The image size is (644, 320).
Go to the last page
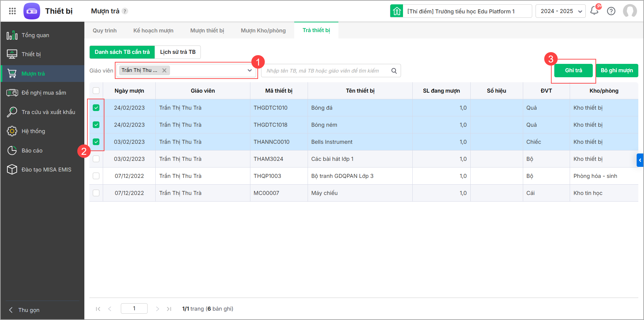click(169, 309)
